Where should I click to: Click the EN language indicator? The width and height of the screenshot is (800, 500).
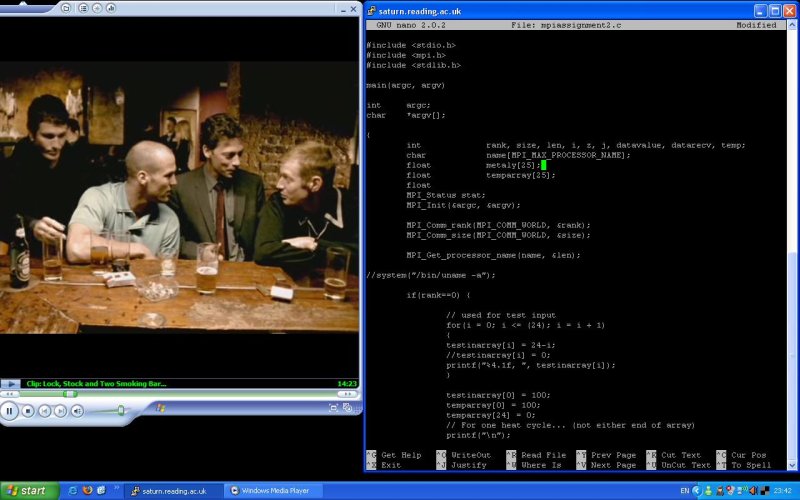(685, 491)
